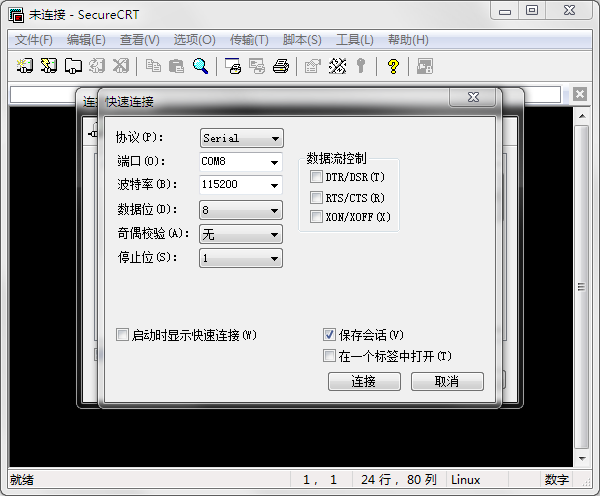Screen dimensions: 600x496
Task: Open the 选项(O) menu
Action: click(194, 40)
